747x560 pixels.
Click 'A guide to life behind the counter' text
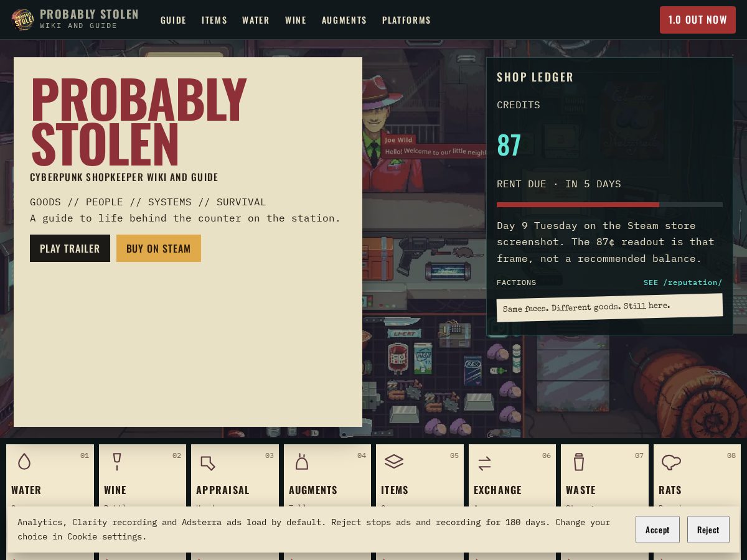coord(186,218)
